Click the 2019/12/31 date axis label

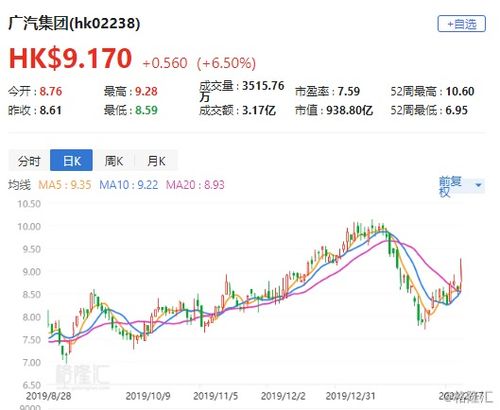click(350, 396)
